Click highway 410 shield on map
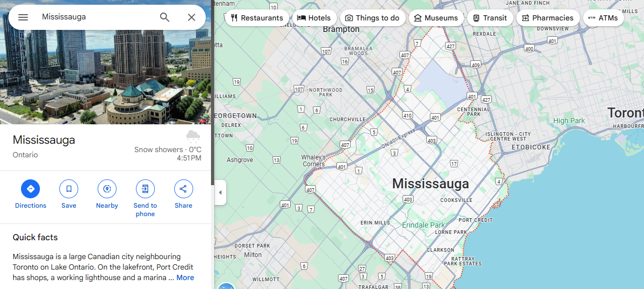Screen dimensions: 644x289 pyautogui.click(x=407, y=115)
